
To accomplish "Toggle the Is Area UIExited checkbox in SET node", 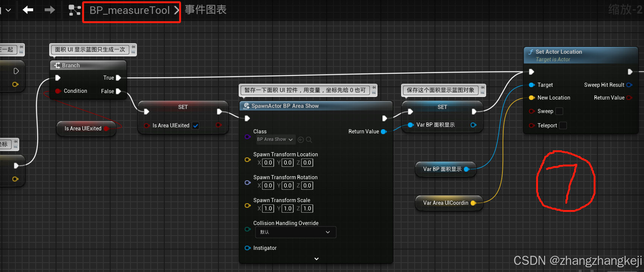I will point(195,126).
